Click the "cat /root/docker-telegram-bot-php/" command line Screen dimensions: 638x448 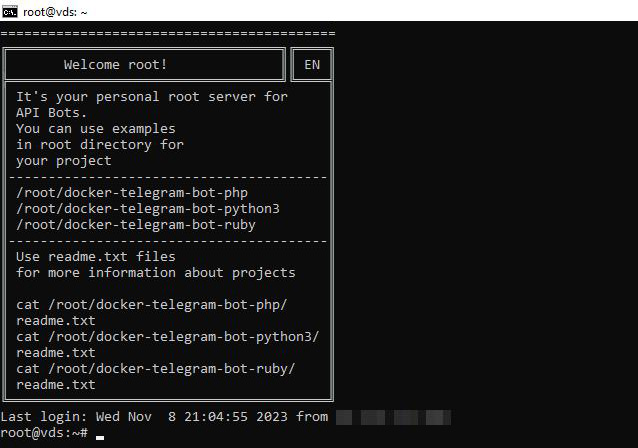[152, 305]
